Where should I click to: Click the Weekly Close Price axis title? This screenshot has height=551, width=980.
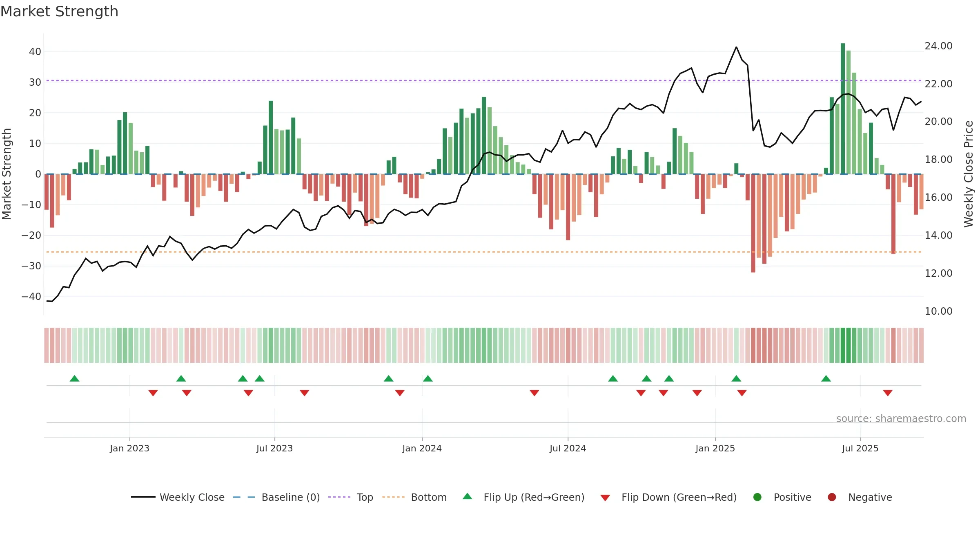(x=969, y=174)
